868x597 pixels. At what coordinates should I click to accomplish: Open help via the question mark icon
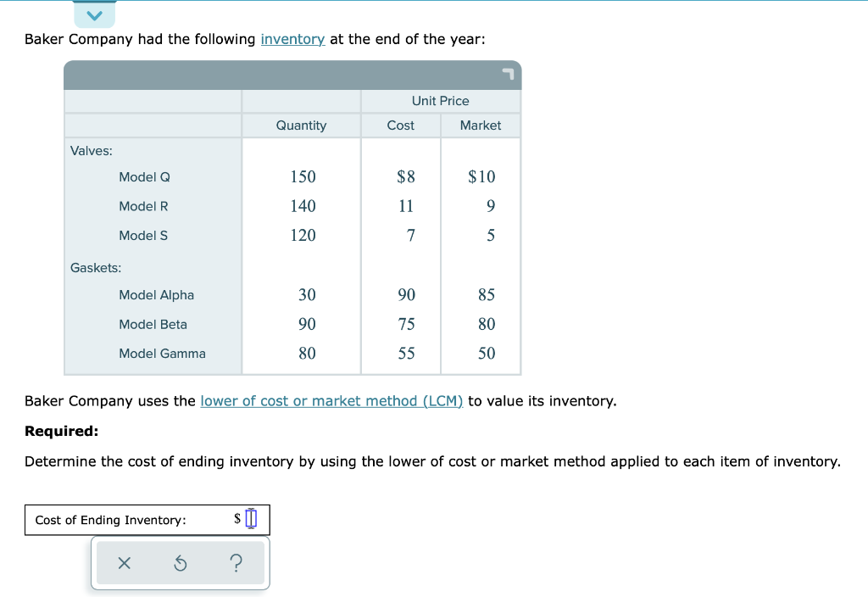236,563
